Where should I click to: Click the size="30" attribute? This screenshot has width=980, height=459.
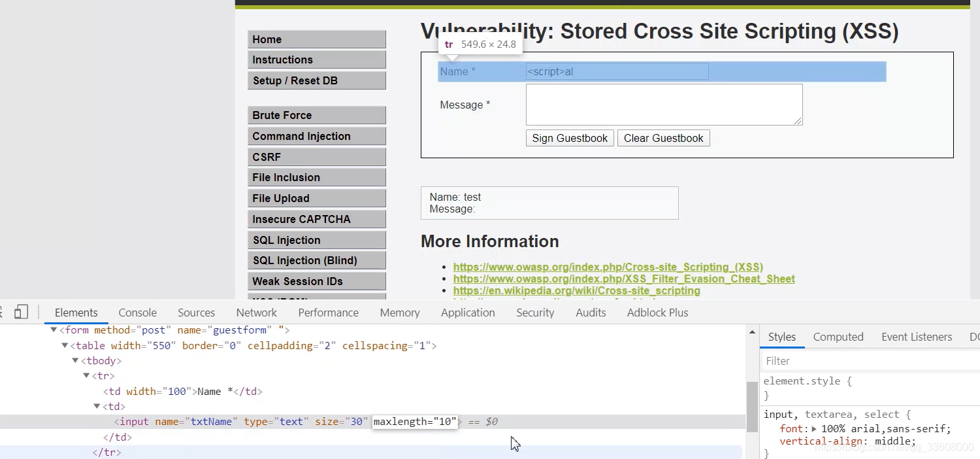pyautogui.click(x=341, y=422)
